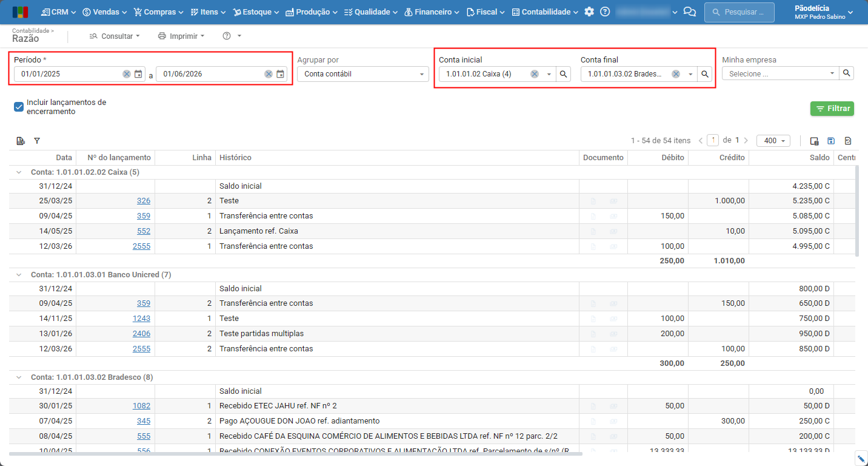Clear the 01/01/2025 start date
This screenshot has height=466, width=868.
(x=126, y=74)
